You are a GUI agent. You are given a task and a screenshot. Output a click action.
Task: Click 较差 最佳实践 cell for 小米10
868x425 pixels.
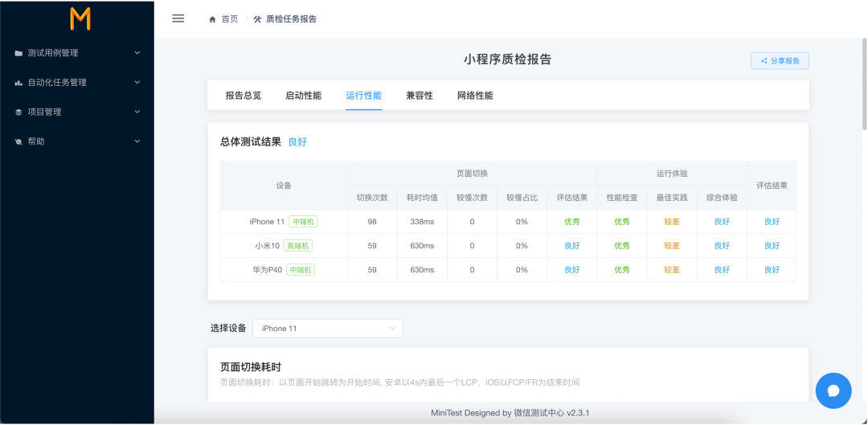click(672, 246)
